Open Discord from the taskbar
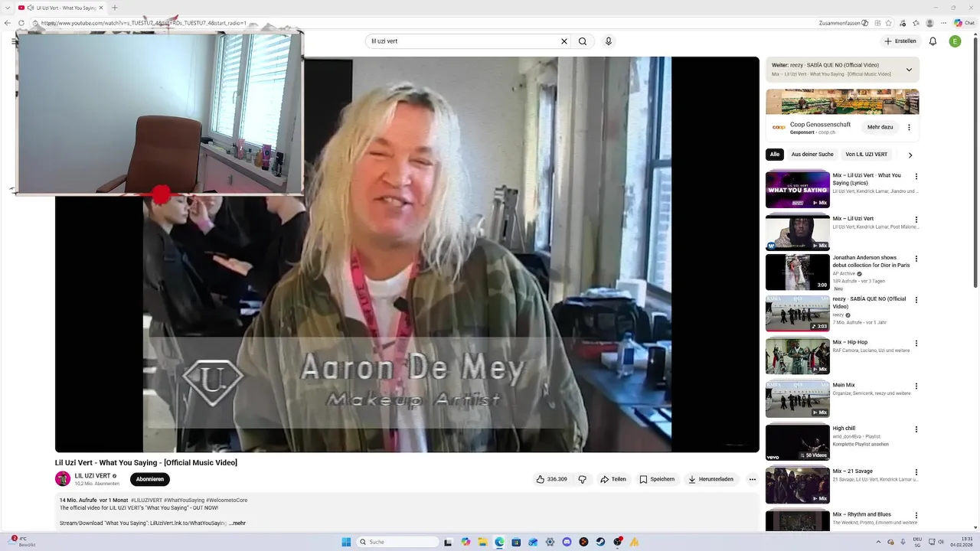The width and height of the screenshot is (980, 551). click(567, 542)
